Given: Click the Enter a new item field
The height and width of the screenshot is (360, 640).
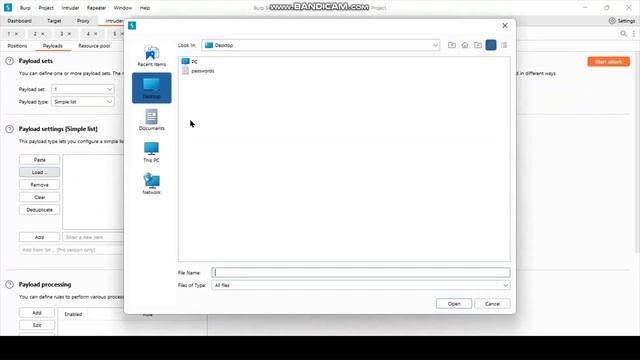Looking at the screenshot, I should pyautogui.click(x=93, y=237).
